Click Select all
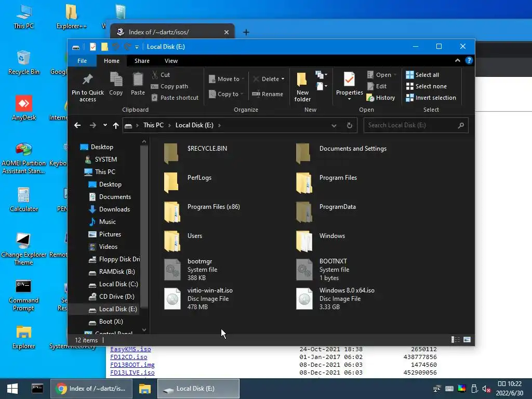Image resolution: width=532 pixels, height=399 pixels. (422, 75)
